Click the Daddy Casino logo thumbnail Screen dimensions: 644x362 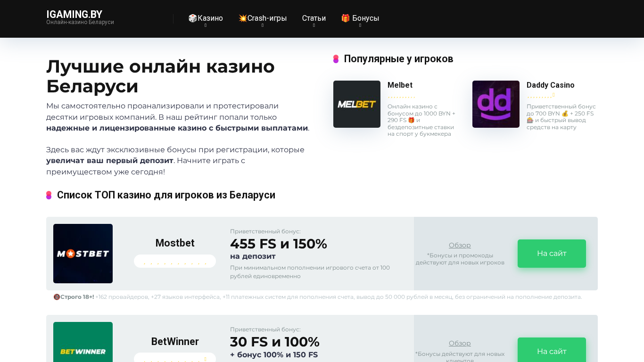pos(496,104)
